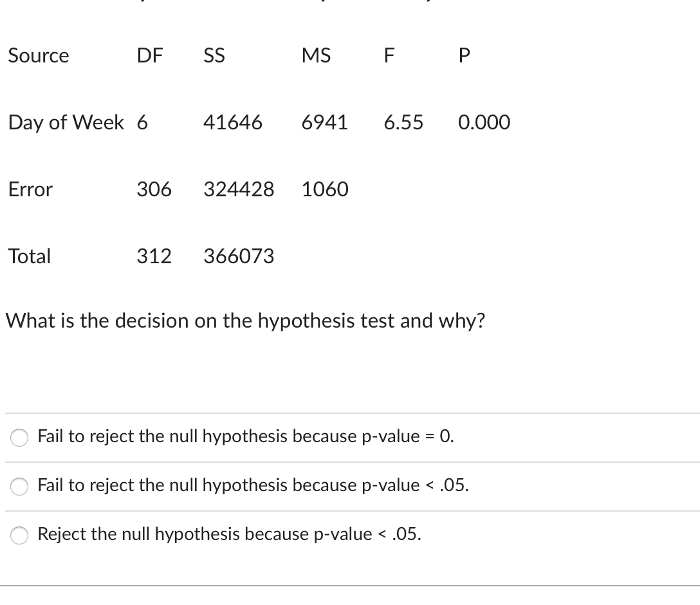Click the "Error" row label

[30, 189]
